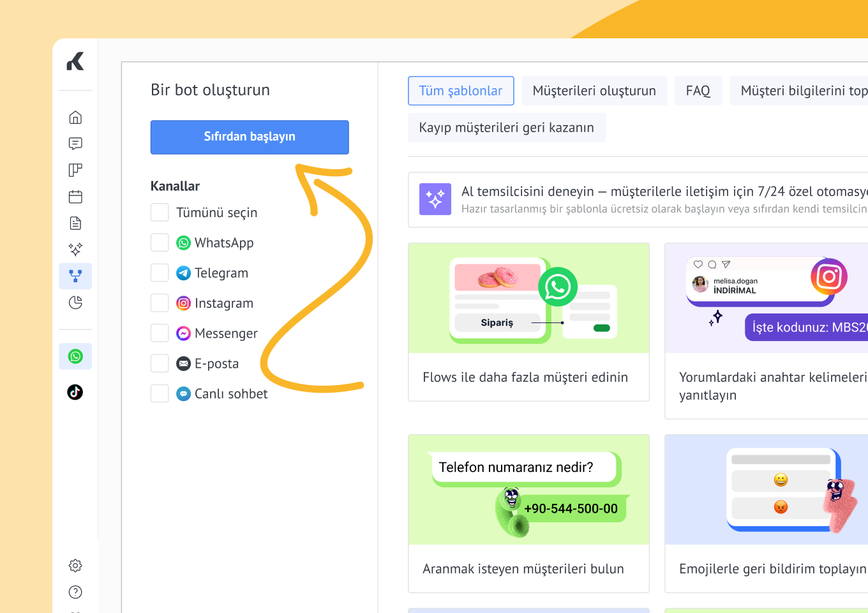Open the help question mark icon
This screenshot has width=868, height=613.
coord(75,592)
